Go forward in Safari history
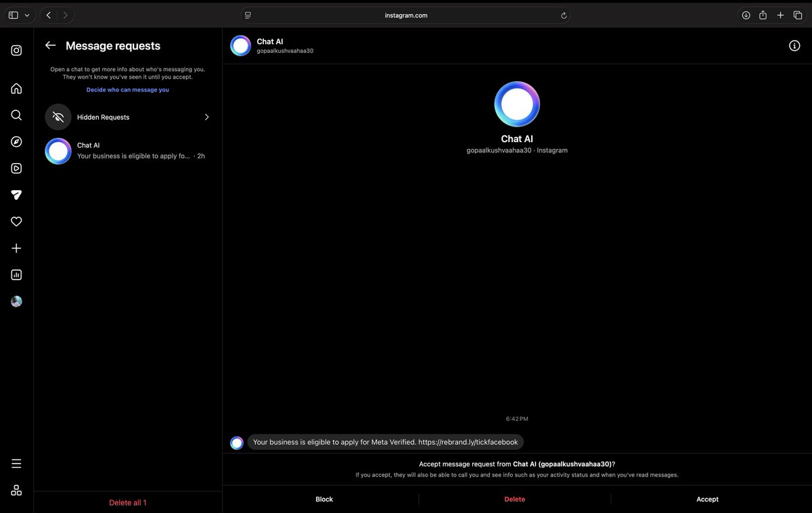 (66, 15)
